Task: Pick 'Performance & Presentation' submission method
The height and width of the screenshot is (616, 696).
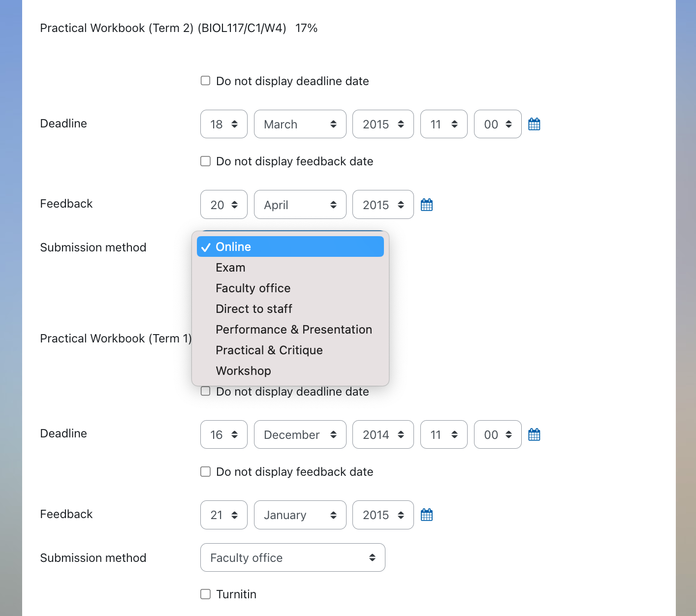Action: [293, 329]
